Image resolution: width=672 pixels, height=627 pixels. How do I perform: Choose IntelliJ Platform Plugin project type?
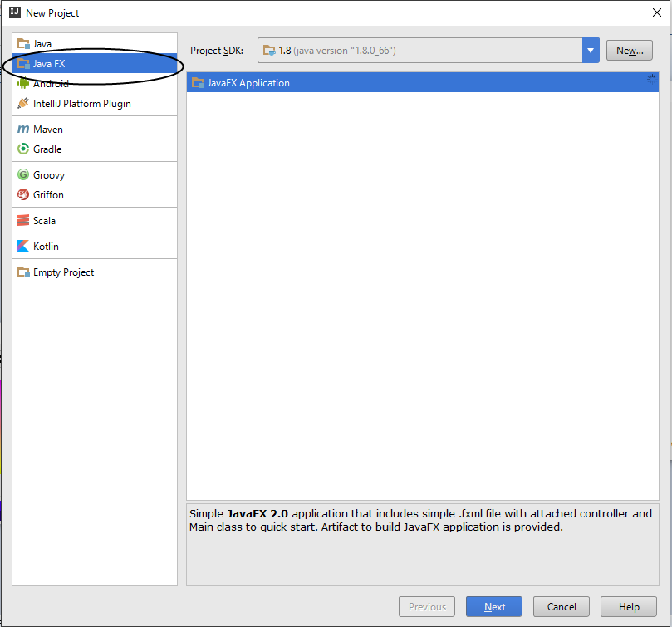click(95, 103)
